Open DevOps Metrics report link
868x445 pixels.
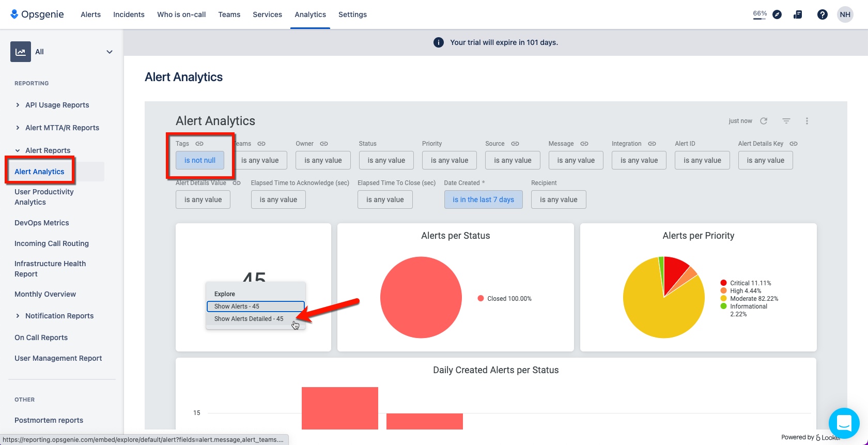pos(42,223)
